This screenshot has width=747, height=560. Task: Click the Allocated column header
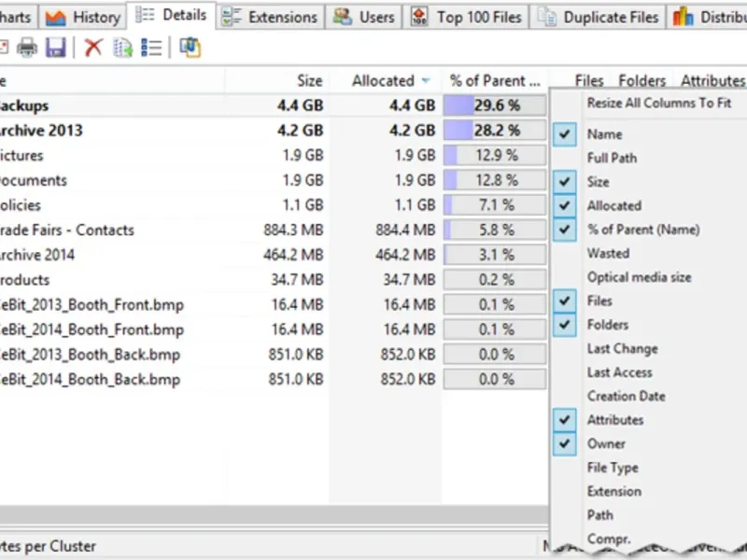(x=383, y=80)
